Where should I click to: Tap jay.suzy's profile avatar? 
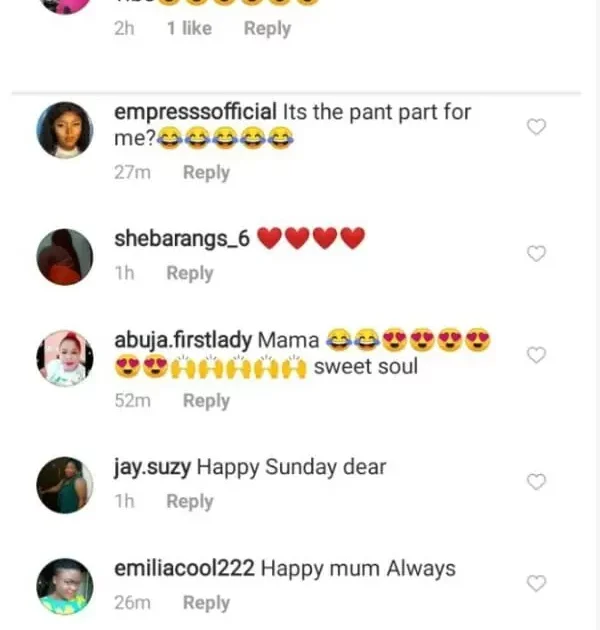click(x=65, y=485)
